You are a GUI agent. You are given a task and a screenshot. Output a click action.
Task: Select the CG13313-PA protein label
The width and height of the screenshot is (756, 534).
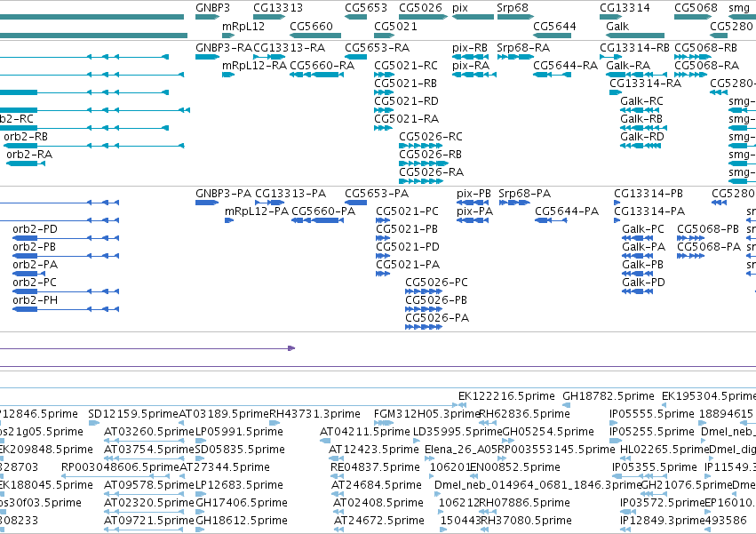290,194
